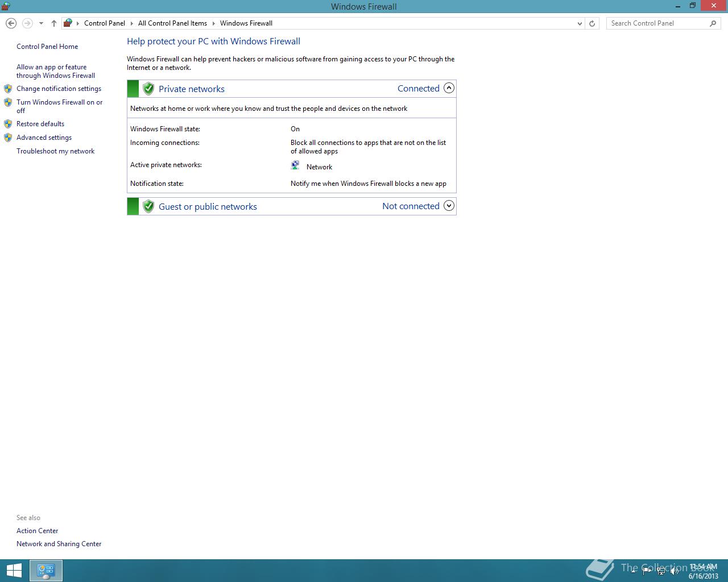Screen dimensions: 728x582
Task: Click the Connected status text
Action: [x=419, y=88]
